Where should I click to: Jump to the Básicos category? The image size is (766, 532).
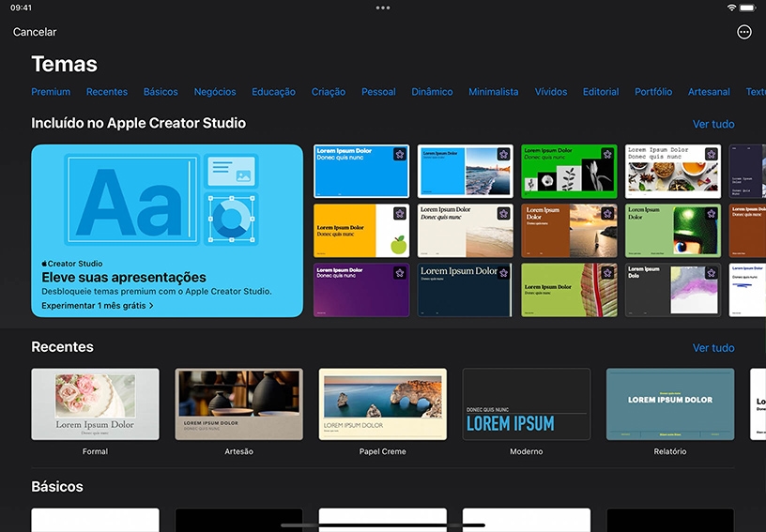pyautogui.click(x=161, y=92)
